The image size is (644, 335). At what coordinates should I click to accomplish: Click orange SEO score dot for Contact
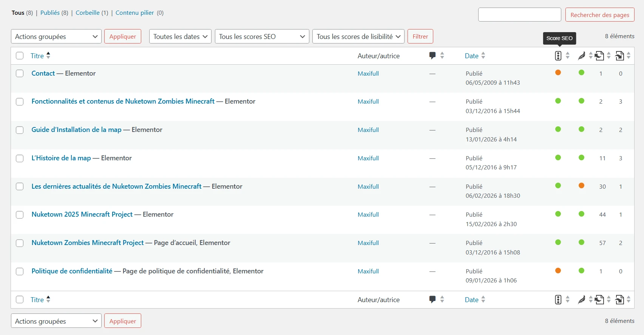[558, 73]
